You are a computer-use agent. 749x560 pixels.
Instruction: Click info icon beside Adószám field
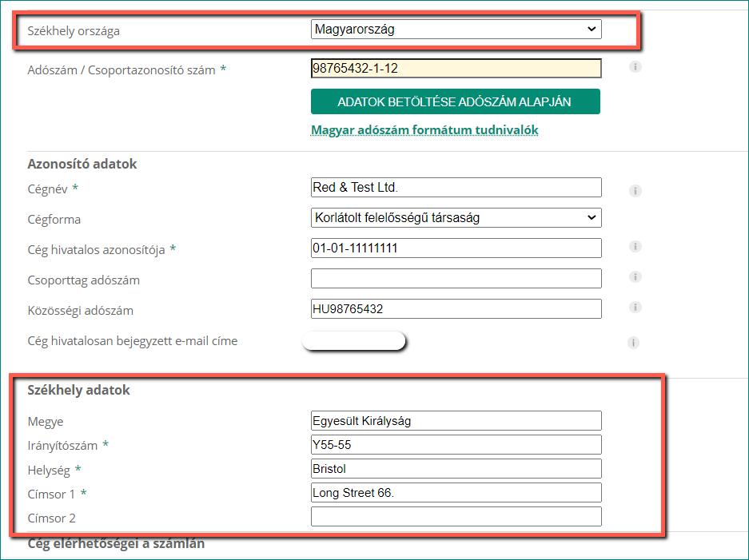click(635, 67)
